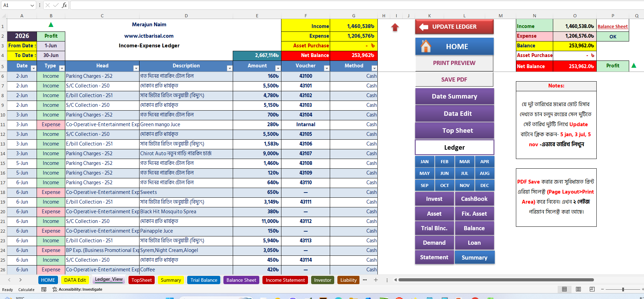Click next sheet navigation arrow
Viewport: 644px width, 299px height.
pyautogui.click(x=20, y=280)
